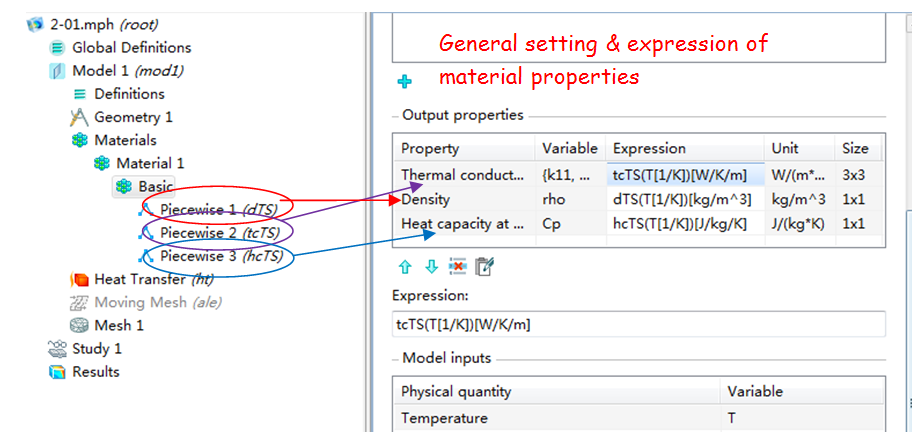Click the Geometry 1 compass icon
912x436 pixels.
80,117
